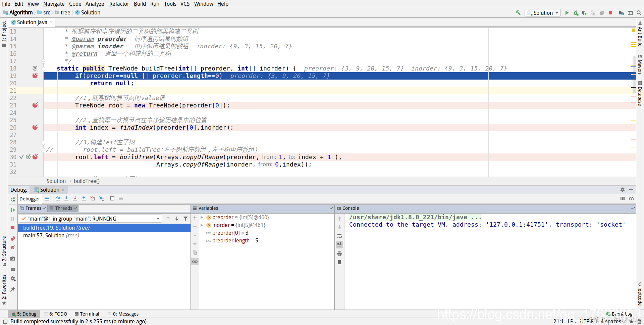Select previous frame up arrow
The image size is (644, 325).
(x=168, y=219)
